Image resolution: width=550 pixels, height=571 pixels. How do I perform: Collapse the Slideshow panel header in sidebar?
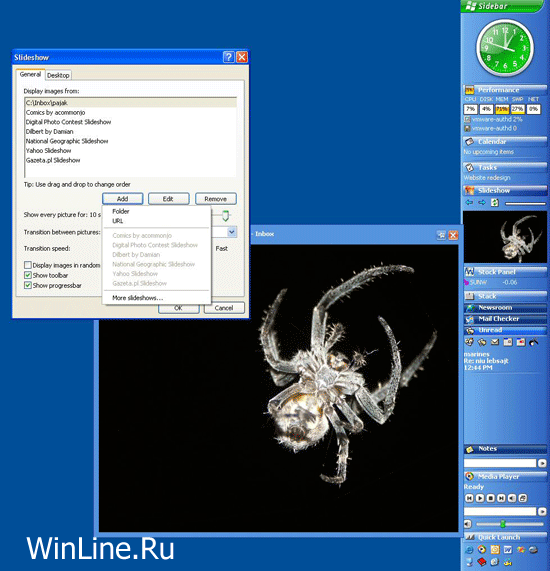coord(505,190)
